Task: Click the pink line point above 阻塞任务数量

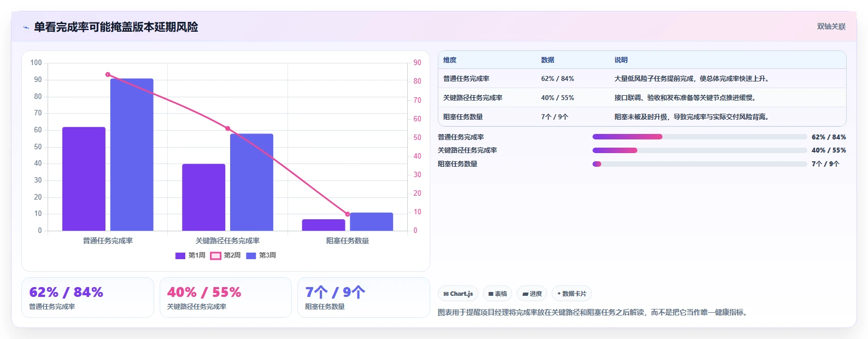Action: tap(348, 214)
